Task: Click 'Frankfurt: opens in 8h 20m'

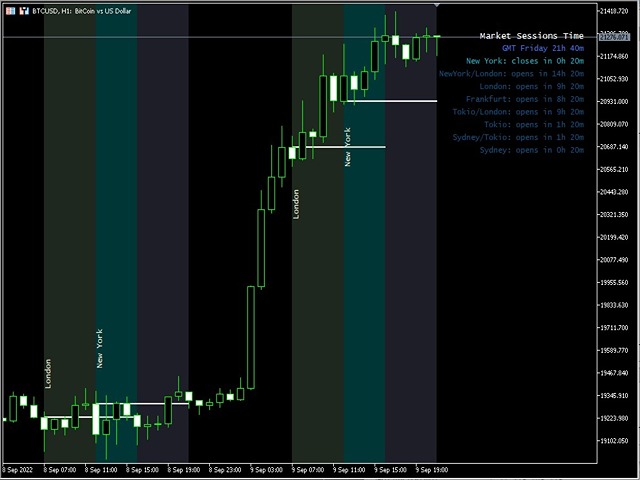Action: click(525, 99)
